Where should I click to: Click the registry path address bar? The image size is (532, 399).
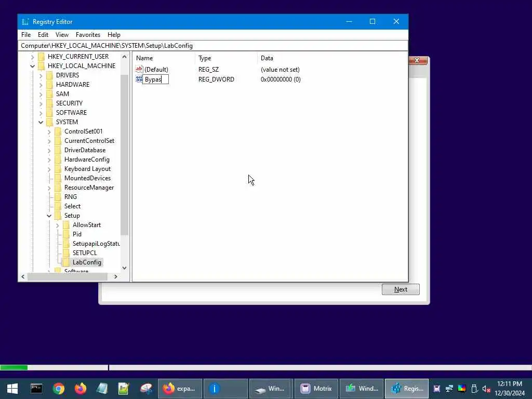tap(212, 46)
